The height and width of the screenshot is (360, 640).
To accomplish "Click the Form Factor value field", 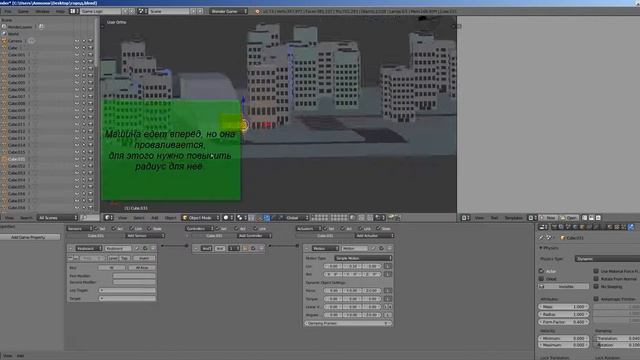I will 564,322.
